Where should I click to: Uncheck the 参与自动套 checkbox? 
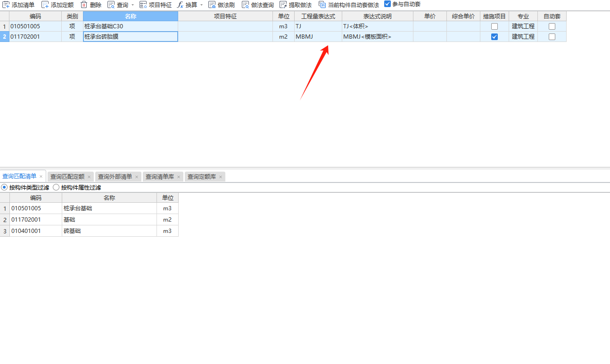click(387, 4)
